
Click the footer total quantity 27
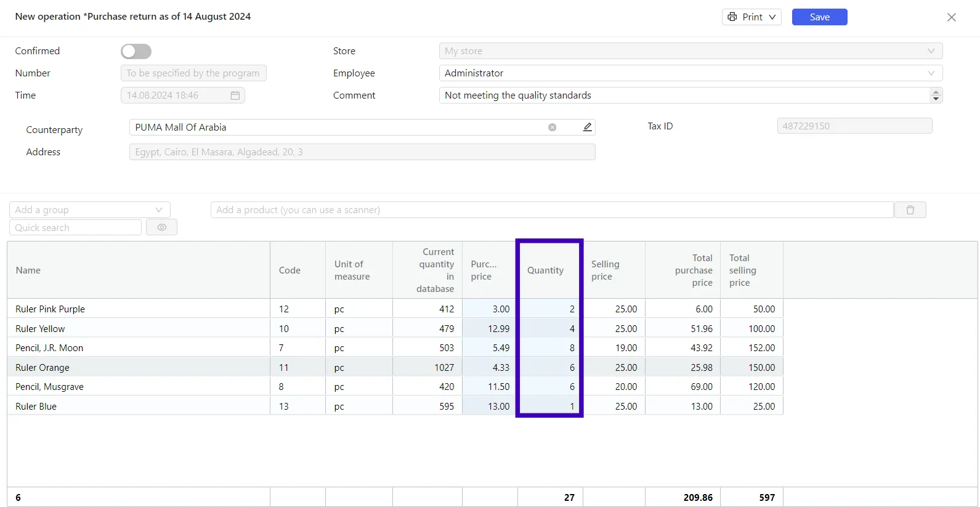(x=569, y=498)
